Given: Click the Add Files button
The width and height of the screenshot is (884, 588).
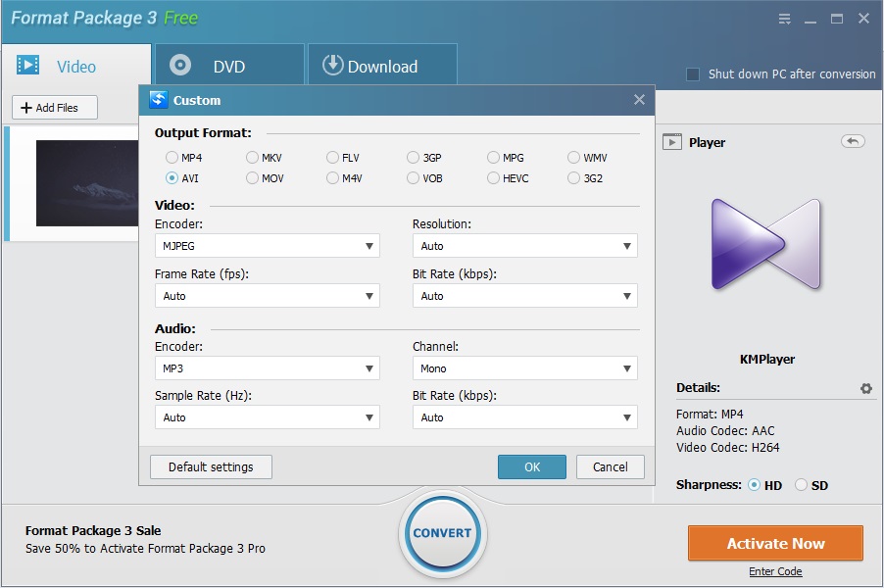Looking at the screenshot, I should [x=55, y=107].
